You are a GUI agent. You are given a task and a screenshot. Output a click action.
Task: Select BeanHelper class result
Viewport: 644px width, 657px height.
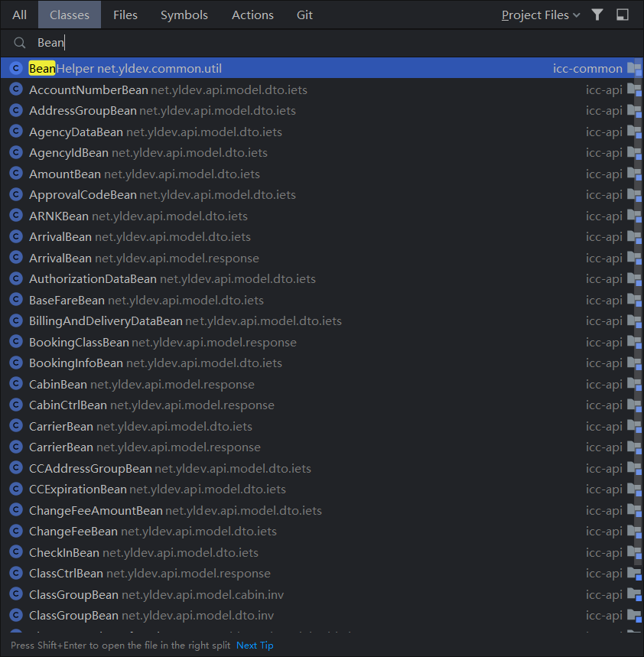(x=322, y=68)
